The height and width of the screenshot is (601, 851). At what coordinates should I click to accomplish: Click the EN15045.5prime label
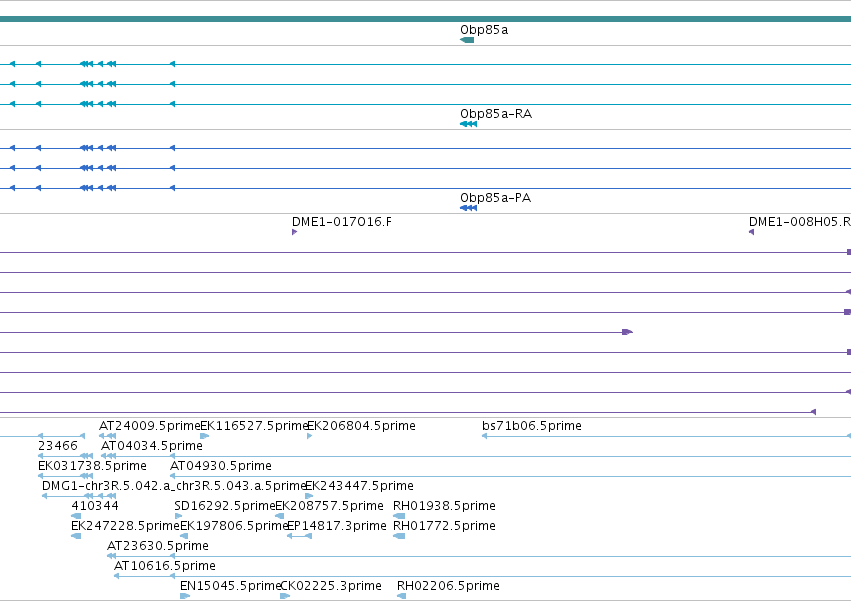(x=230, y=586)
